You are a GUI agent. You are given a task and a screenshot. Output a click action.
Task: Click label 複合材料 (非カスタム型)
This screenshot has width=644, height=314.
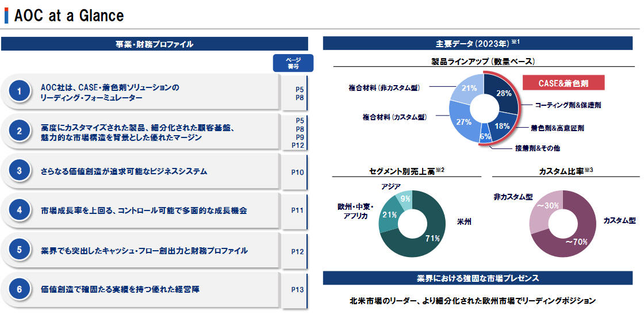tap(385, 87)
